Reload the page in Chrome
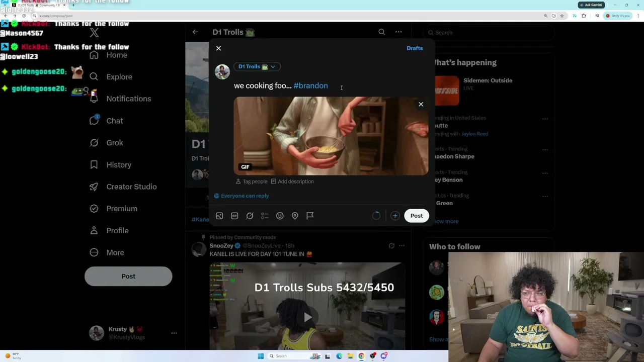644x362 pixels. [24, 16]
